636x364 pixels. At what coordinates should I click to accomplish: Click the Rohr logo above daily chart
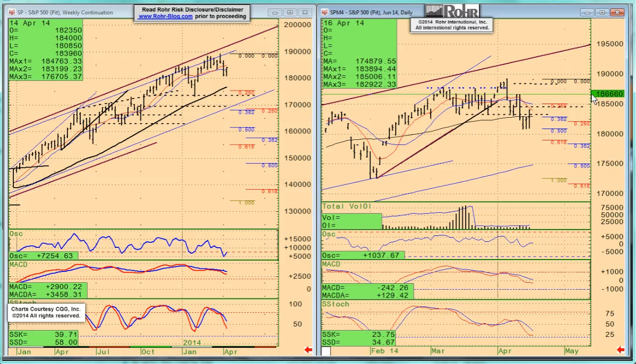click(x=451, y=11)
